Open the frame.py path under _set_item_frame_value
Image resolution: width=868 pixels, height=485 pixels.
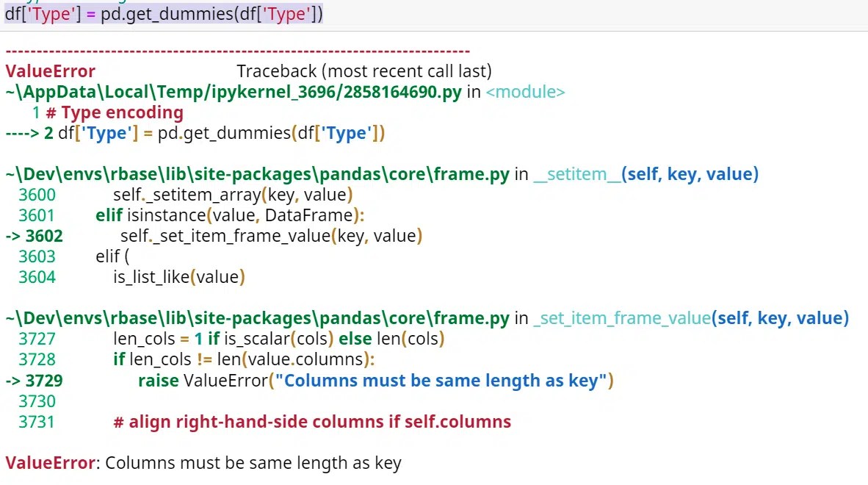pos(256,318)
